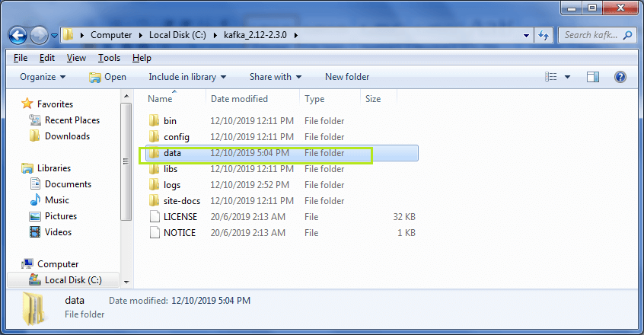Click the folder icon in address bar
This screenshot has width=644, height=335.
click(x=69, y=35)
